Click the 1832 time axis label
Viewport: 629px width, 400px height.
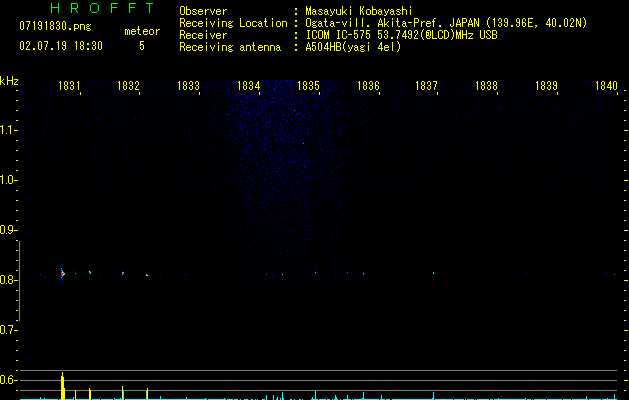click(x=128, y=86)
